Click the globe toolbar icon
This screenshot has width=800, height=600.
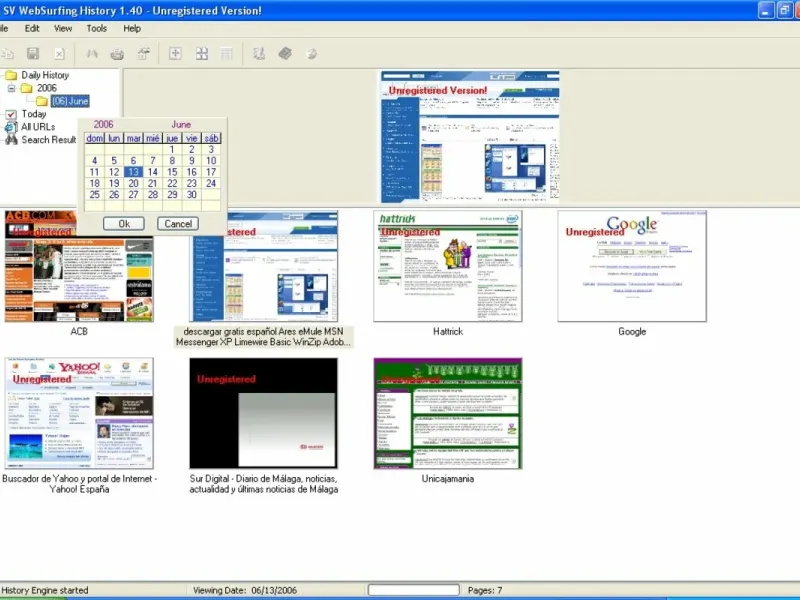tap(312, 54)
